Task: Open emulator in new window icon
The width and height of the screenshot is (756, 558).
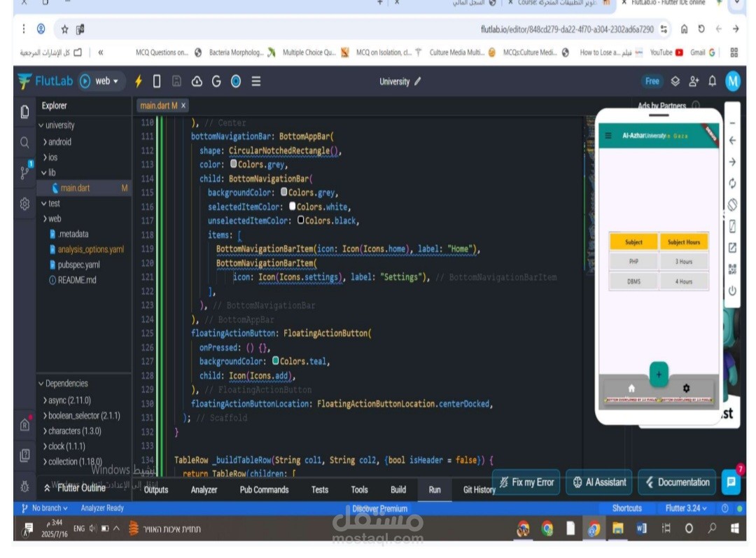Action: click(732, 247)
